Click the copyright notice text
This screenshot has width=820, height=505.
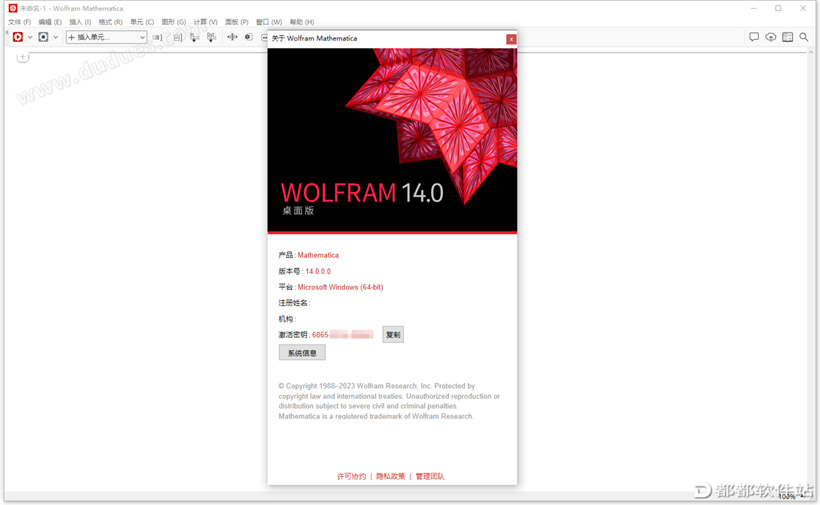click(389, 401)
